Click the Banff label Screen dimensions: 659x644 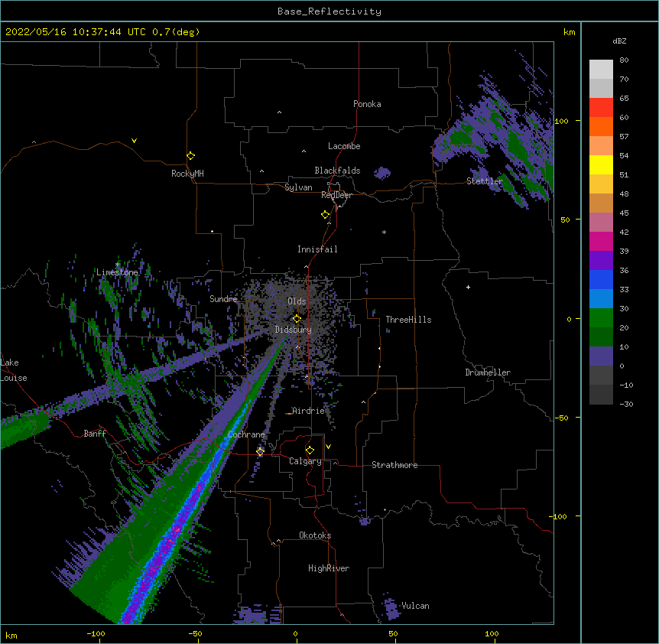point(95,434)
